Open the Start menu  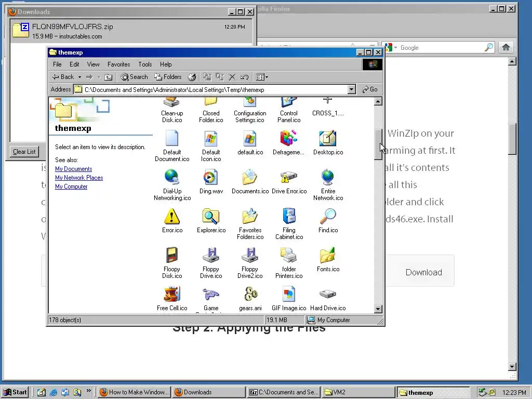pos(15,392)
